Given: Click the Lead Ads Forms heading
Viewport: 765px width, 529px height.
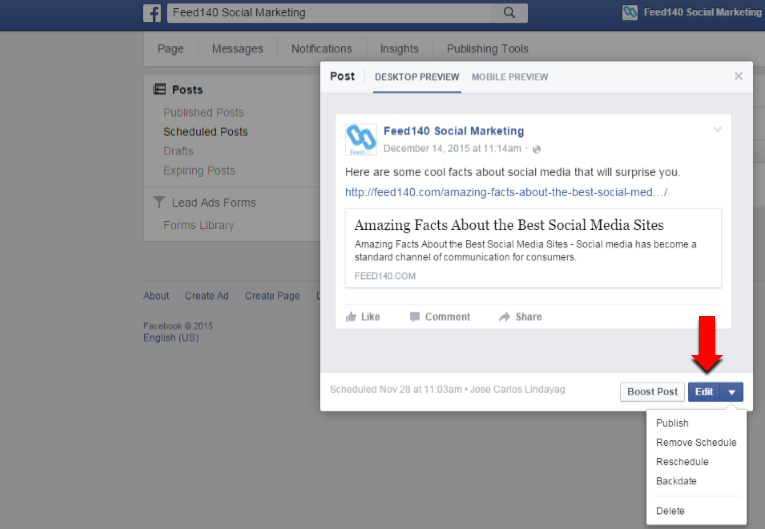Looking at the screenshot, I should click(214, 203).
